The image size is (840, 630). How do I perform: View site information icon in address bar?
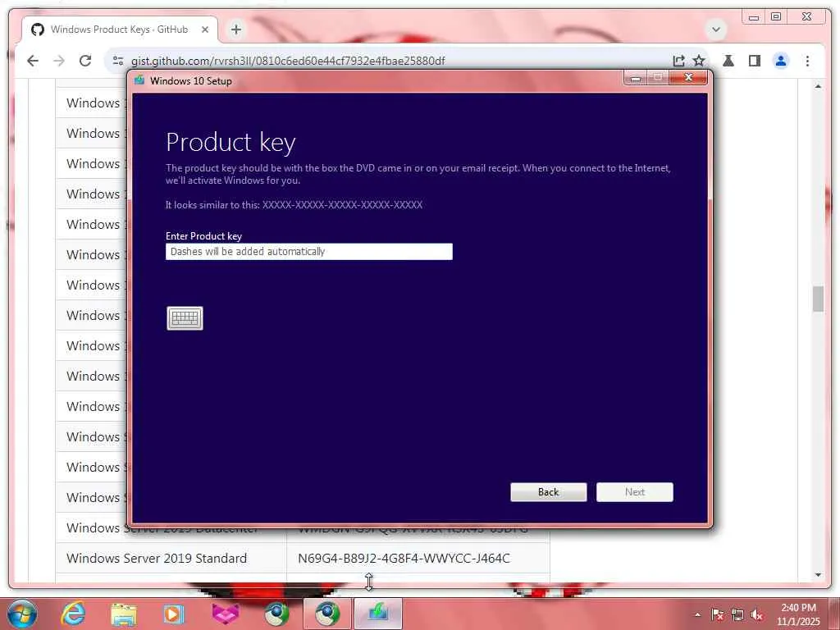pos(118,61)
